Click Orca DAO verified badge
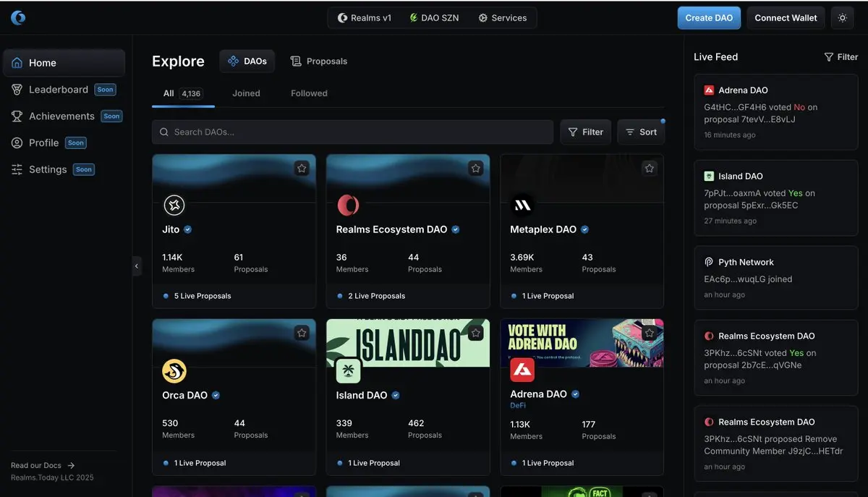Viewport: 868px width, 497px height. pyautogui.click(x=216, y=395)
